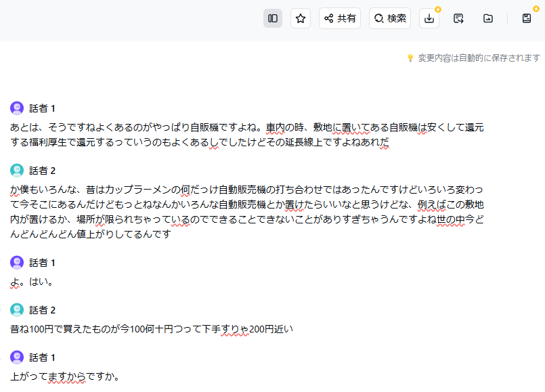Star this transcript as favorite
Screen dimensions: 545x392
[301, 18]
